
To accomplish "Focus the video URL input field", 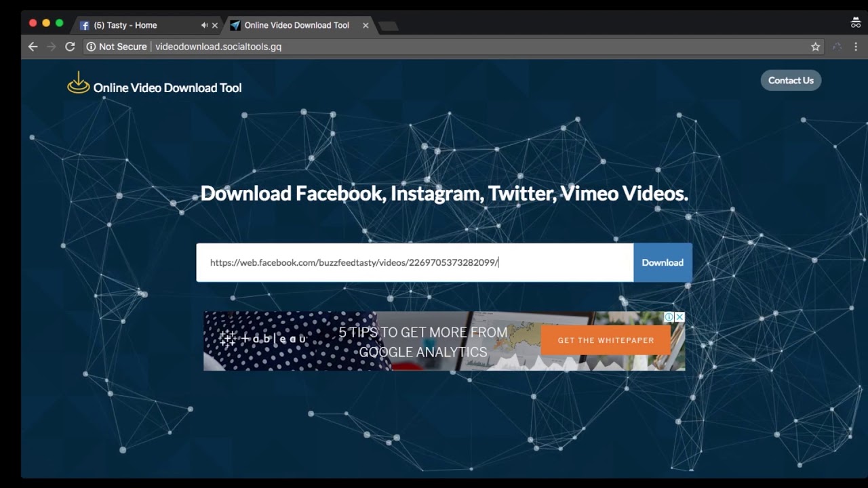I will (x=415, y=262).
